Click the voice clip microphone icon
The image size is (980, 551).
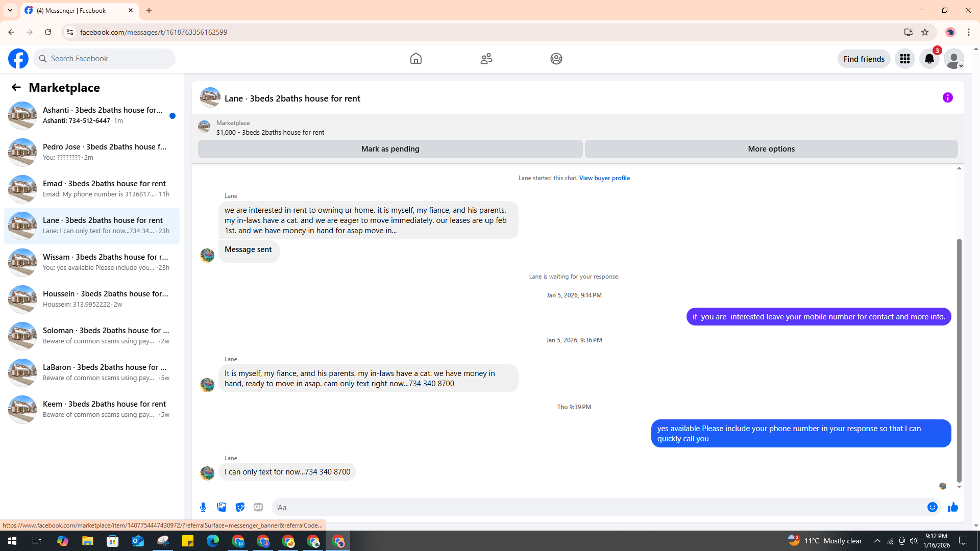[203, 507]
